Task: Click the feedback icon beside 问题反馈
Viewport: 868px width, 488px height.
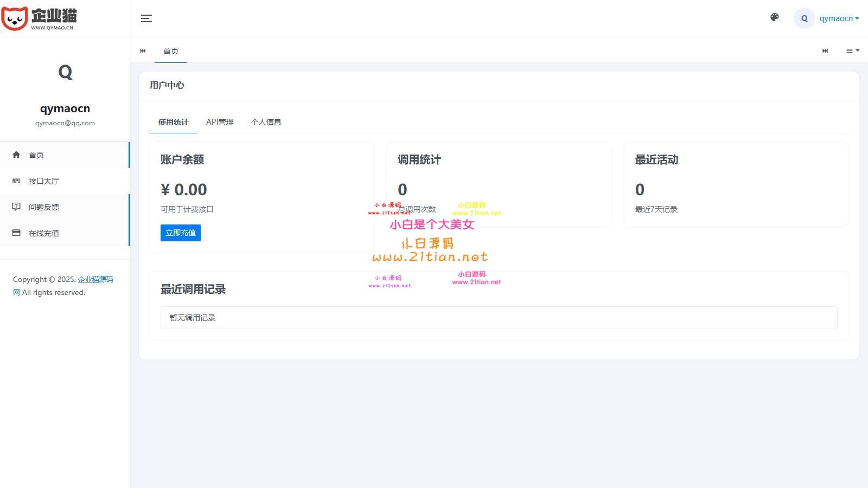Action: [16, 207]
